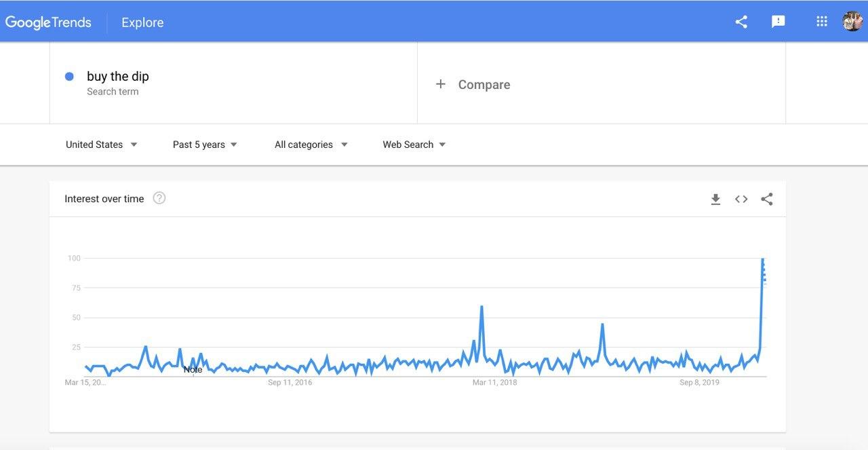Show help for Interest over time
This screenshot has width=868, height=450.
point(159,198)
